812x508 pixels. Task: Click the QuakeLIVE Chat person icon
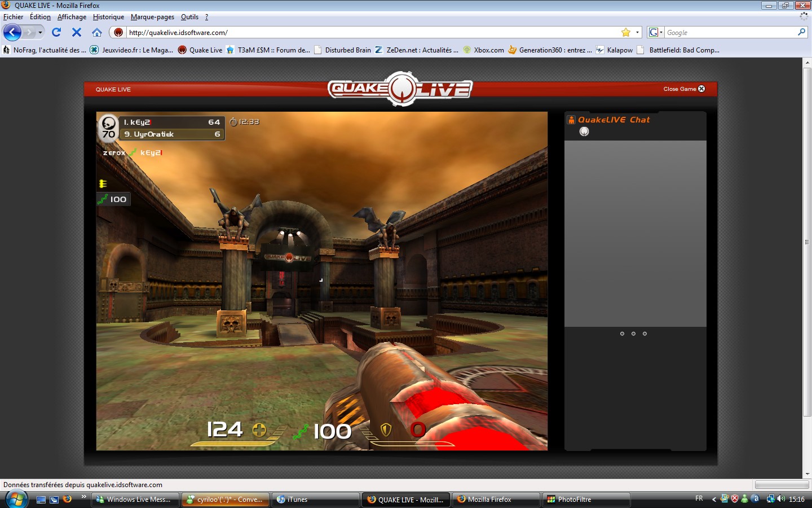pos(571,120)
